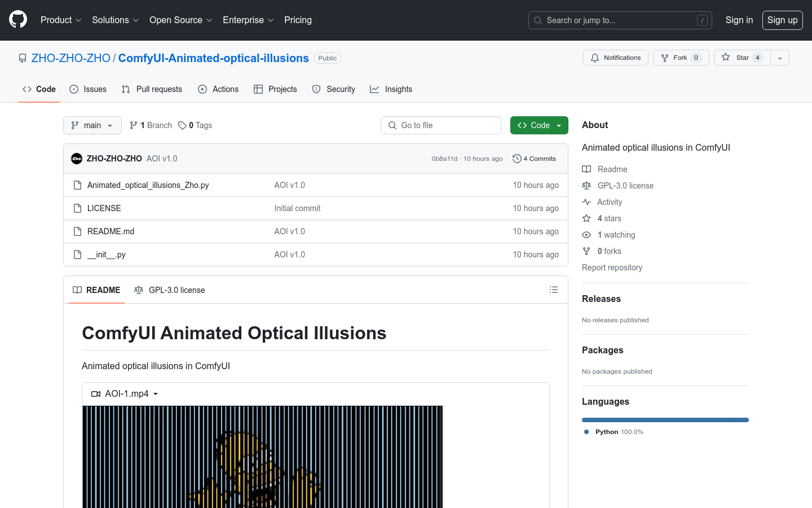The height and width of the screenshot is (508, 812).
Task: Click the Sign up button
Action: (x=782, y=20)
